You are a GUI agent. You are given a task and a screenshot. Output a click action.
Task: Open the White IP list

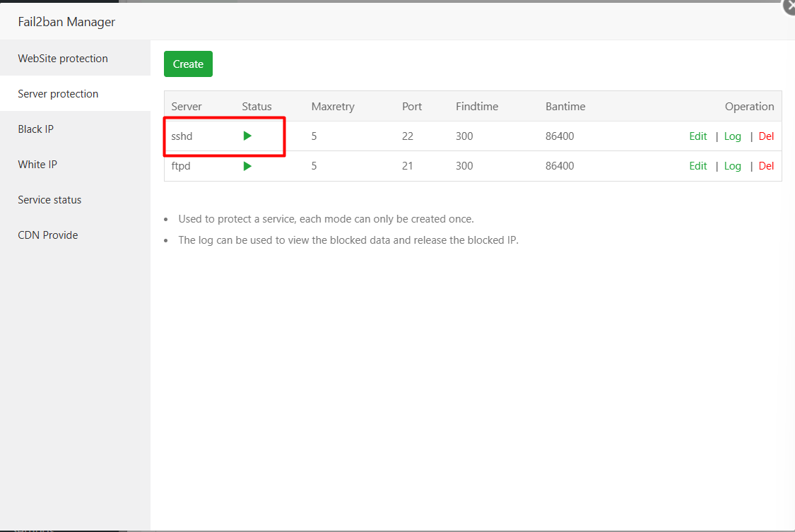tap(37, 164)
